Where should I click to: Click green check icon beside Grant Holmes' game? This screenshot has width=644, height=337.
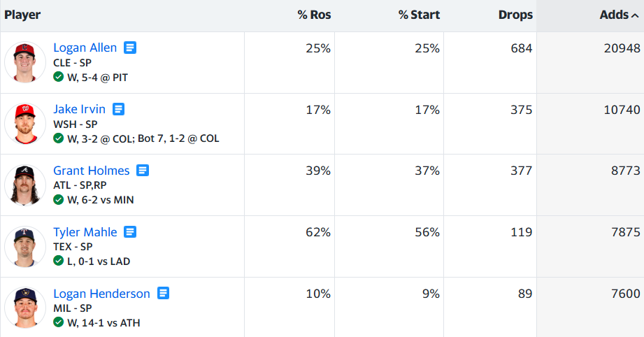pos(58,199)
